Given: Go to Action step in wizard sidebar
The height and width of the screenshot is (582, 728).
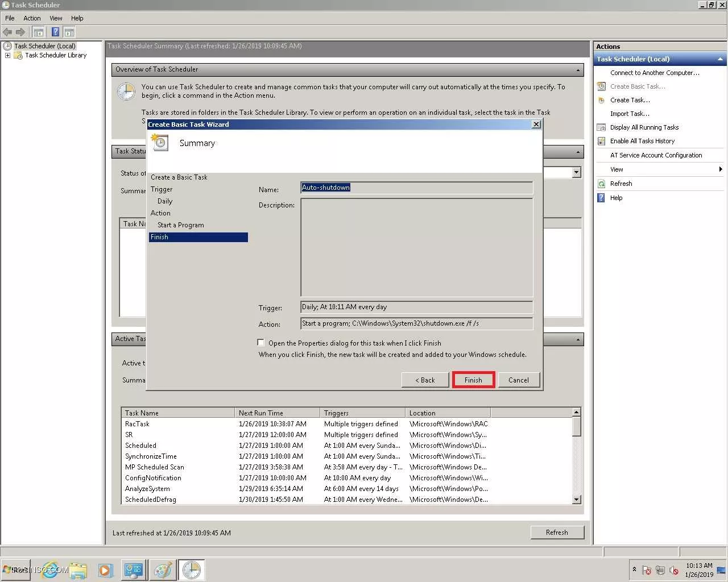Looking at the screenshot, I should [x=160, y=213].
